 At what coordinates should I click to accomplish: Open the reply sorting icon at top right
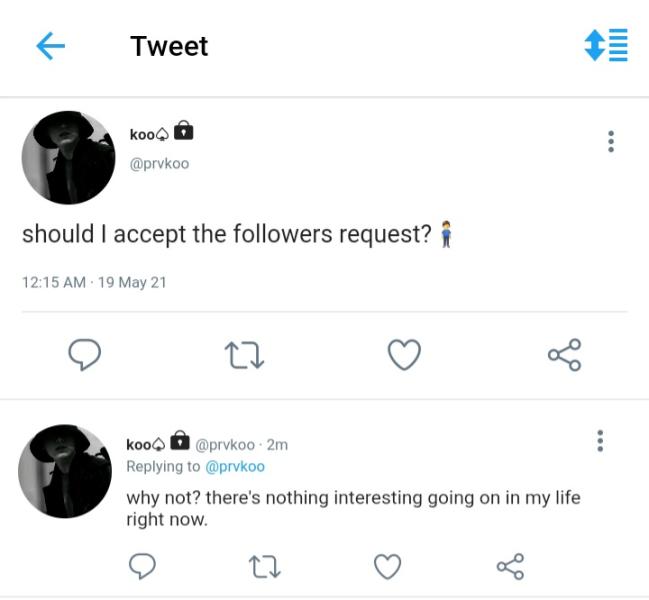[606, 46]
